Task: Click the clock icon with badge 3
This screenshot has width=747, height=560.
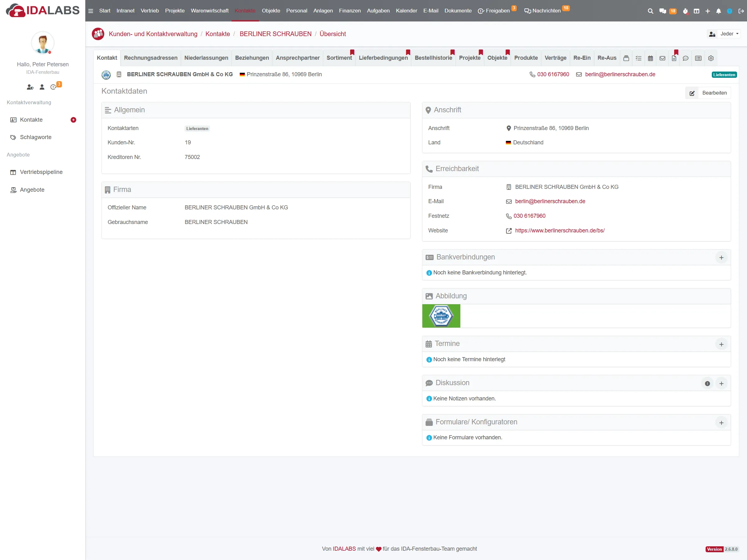Action: [x=53, y=87]
